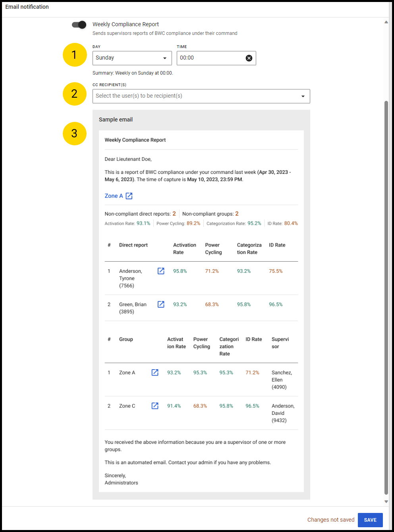Screen dimensions: 394x532
Task: Click inside the TIME input field
Action: [x=207, y=58]
